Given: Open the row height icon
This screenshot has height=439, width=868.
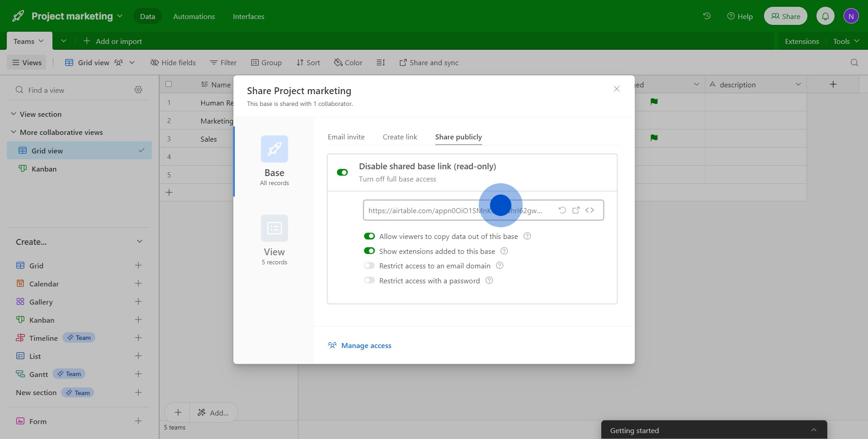Looking at the screenshot, I should coord(381,62).
